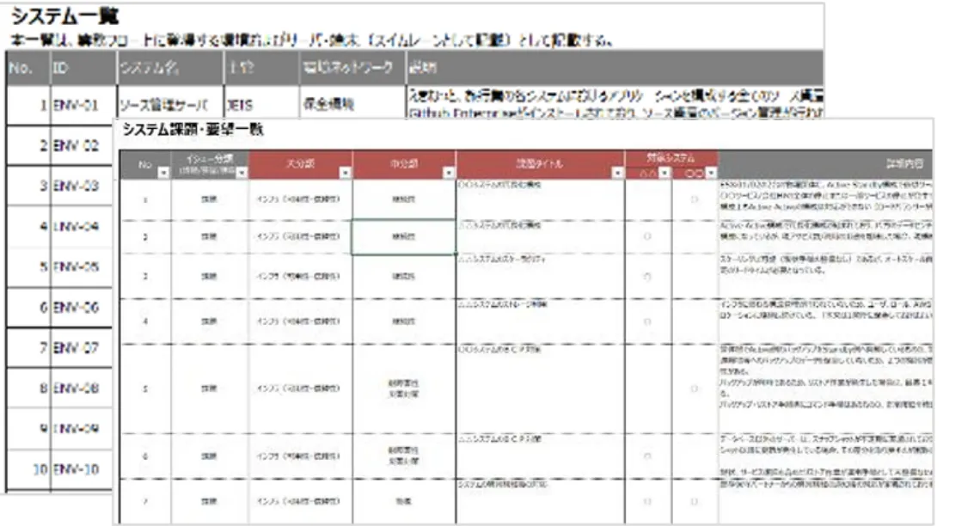This screenshot has width=980, height=526.
Task: Open the No column filter dropdown
Action: [x=163, y=173]
